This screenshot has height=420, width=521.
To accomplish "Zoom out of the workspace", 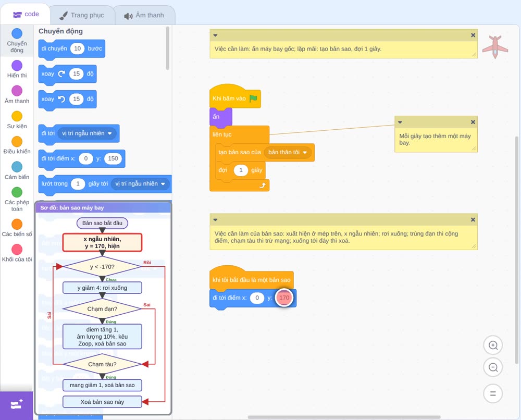I will [x=493, y=367].
